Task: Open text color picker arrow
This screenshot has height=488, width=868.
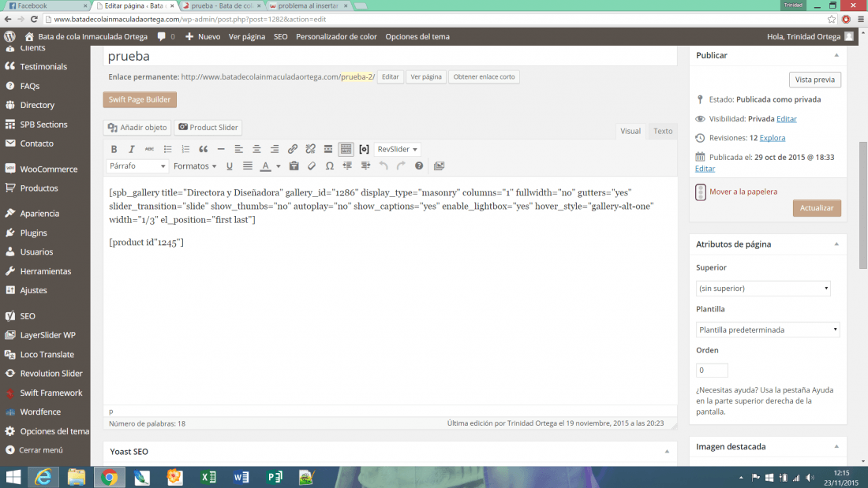Action: click(279, 166)
